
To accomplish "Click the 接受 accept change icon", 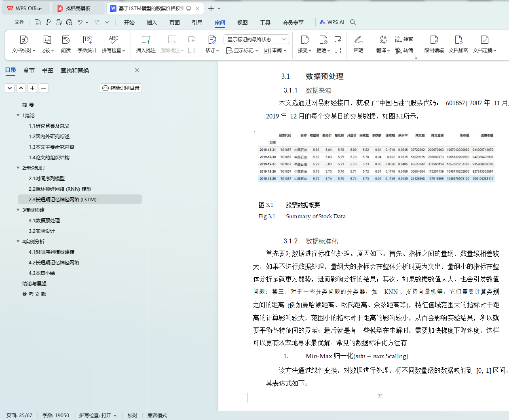I will point(305,40).
